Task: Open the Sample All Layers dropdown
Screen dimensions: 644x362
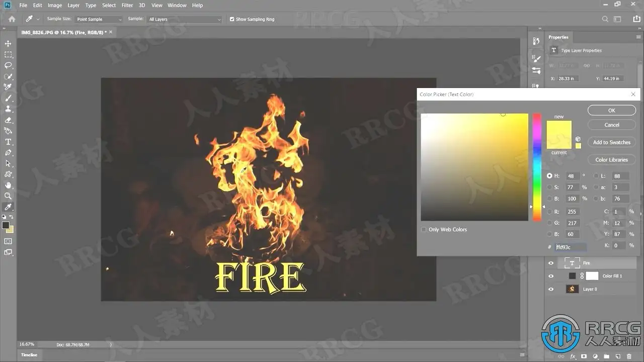Action: (185, 19)
